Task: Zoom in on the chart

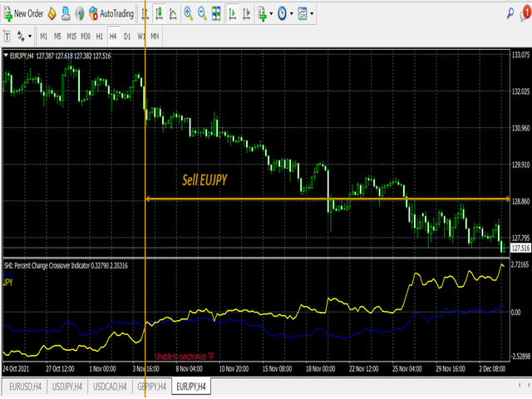Action: point(189,13)
